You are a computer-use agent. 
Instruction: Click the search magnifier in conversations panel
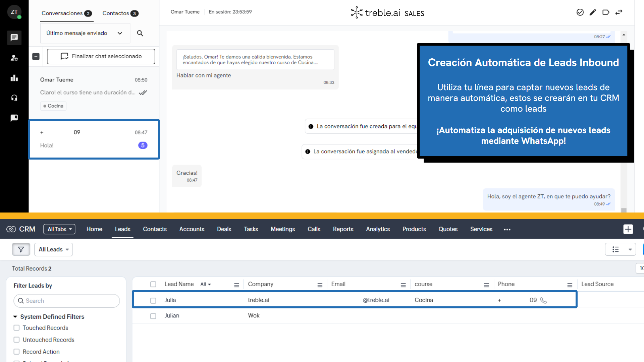pyautogui.click(x=140, y=33)
